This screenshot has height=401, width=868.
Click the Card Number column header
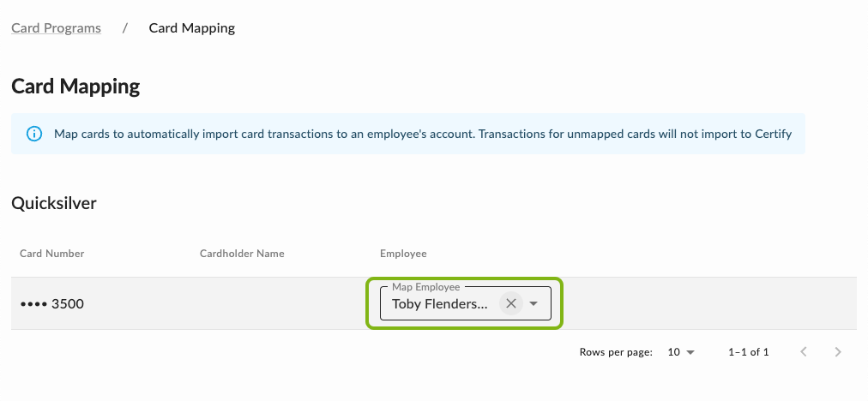pyautogui.click(x=52, y=254)
